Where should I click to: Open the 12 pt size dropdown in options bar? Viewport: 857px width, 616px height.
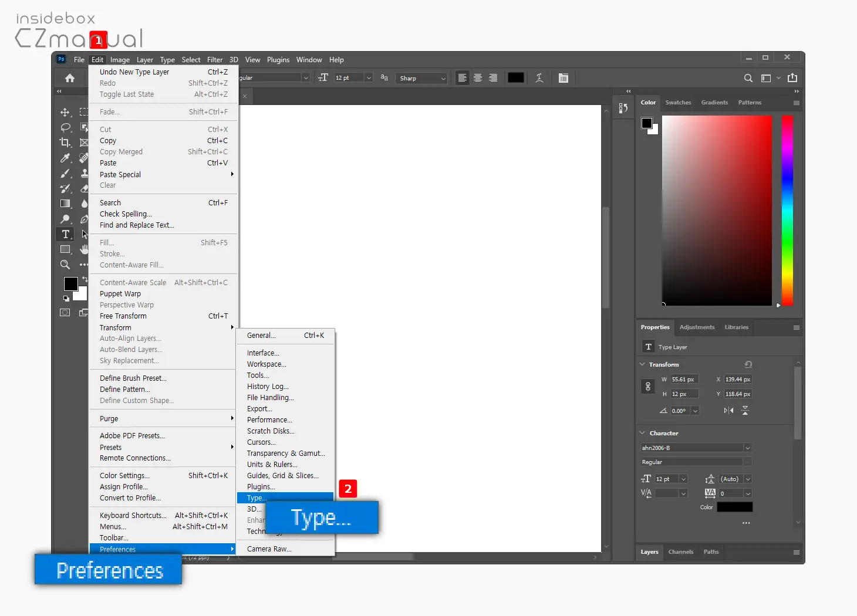click(x=369, y=78)
